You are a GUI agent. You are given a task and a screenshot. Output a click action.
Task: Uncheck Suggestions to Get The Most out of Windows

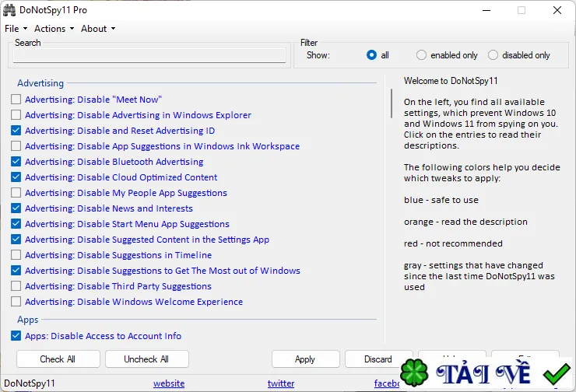pos(16,271)
